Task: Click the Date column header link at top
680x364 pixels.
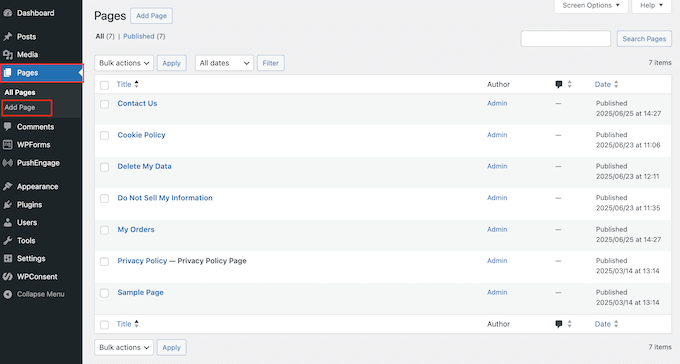Action: tap(603, 85)
